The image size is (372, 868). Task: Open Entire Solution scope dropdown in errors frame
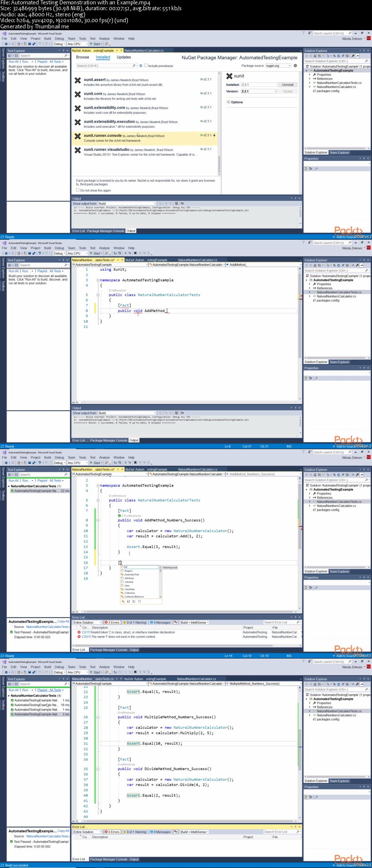(88, 623)
